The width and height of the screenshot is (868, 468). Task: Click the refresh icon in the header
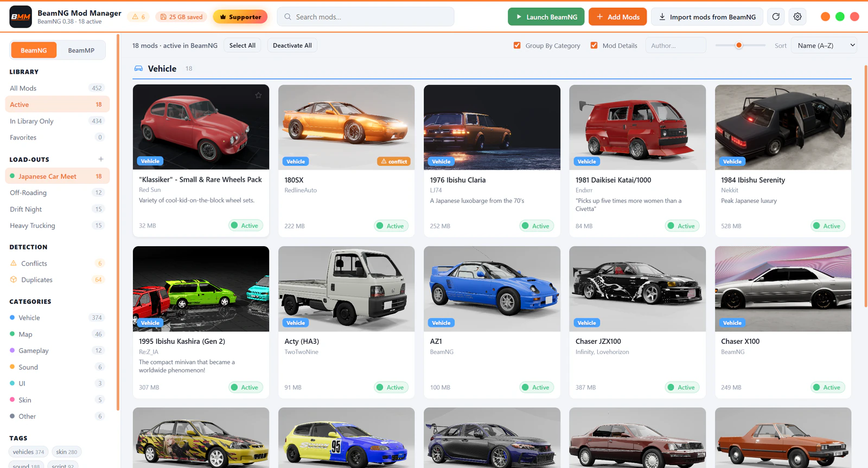[776, 17]
